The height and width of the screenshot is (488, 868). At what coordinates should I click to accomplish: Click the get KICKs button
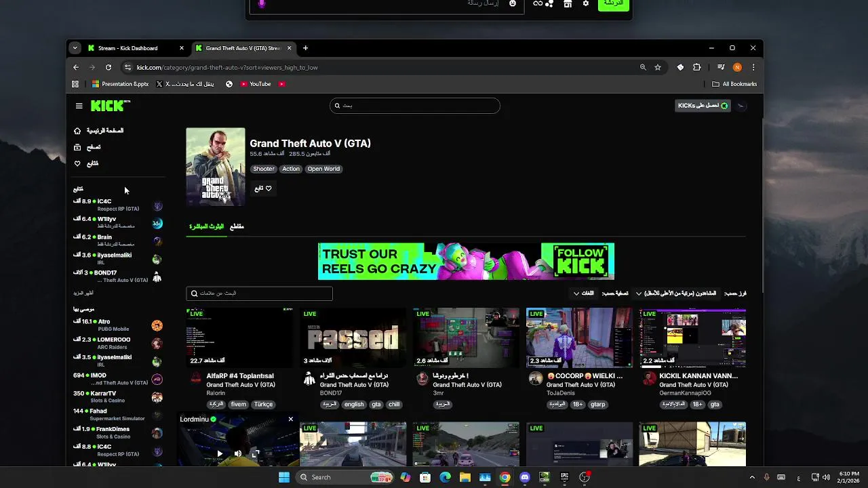pyautogui.click(x=703, y=106)
